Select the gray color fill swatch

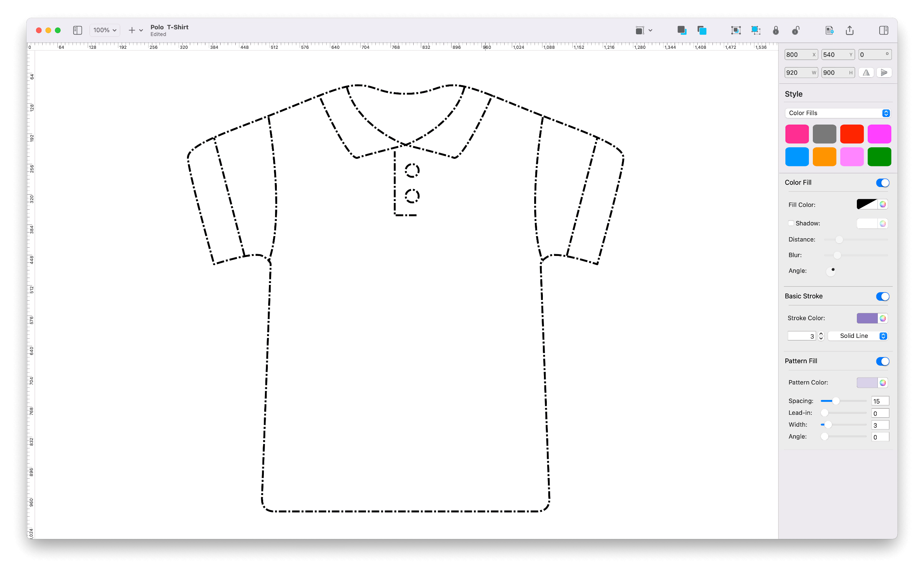coord(825,134)
